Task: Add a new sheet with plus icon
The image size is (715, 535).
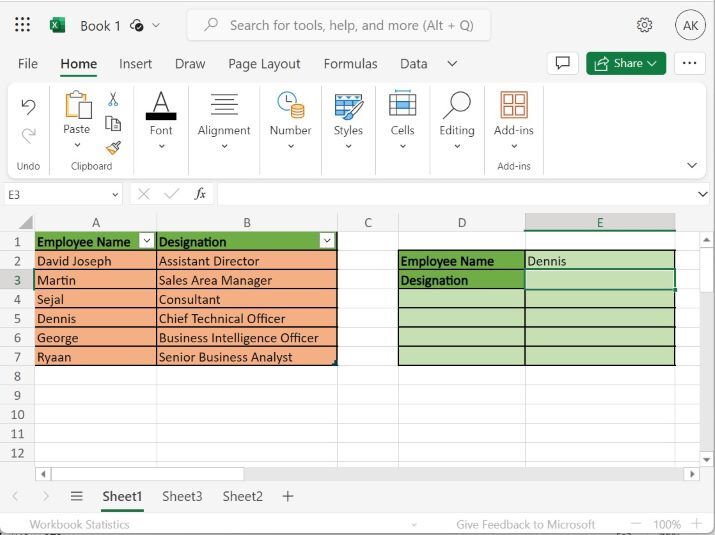Action: (288, 496)
